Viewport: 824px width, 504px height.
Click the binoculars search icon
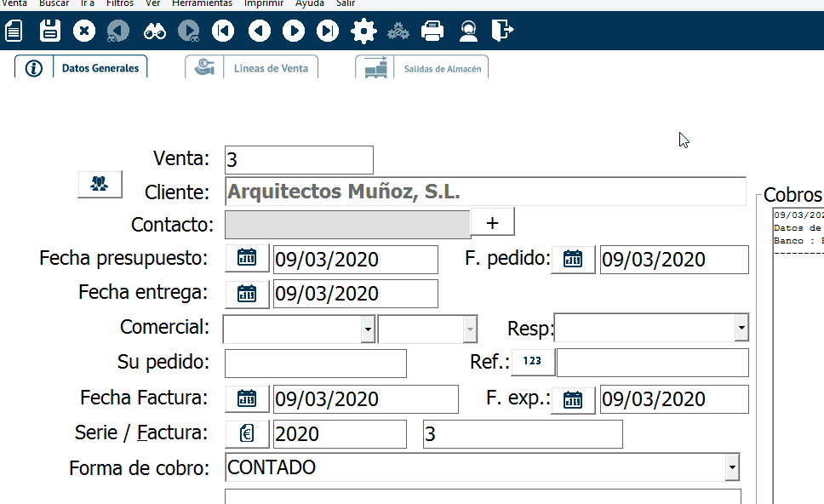(154, 31)
